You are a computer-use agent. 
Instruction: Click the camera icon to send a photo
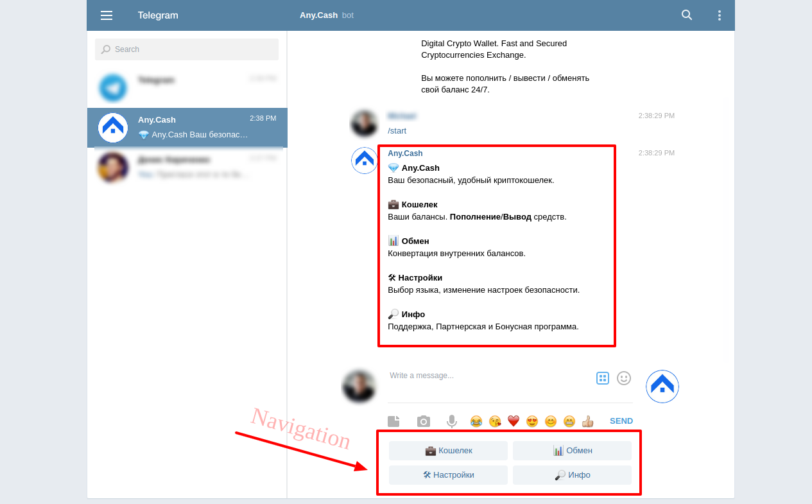coord(424,421)
